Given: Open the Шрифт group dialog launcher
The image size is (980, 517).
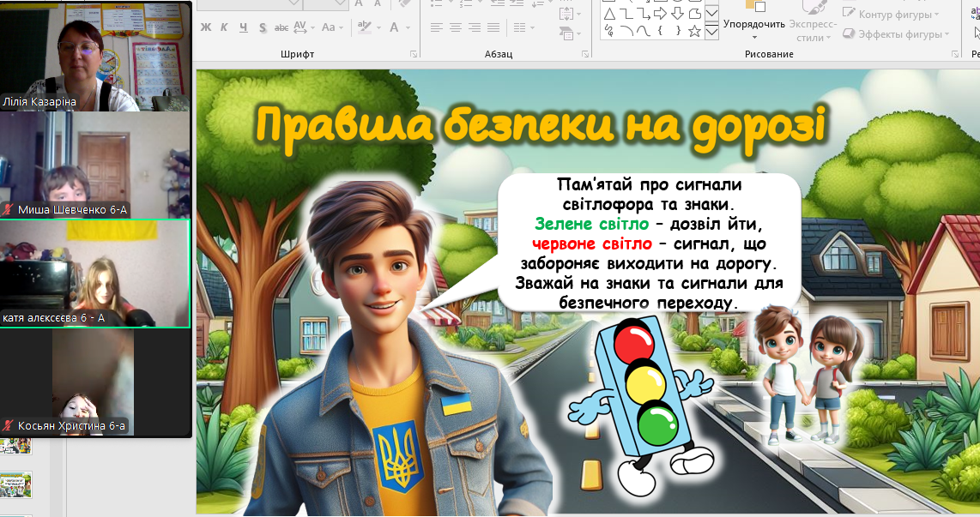Looking at the screenshot, I should pyautogui.click(x=414, y=54).
